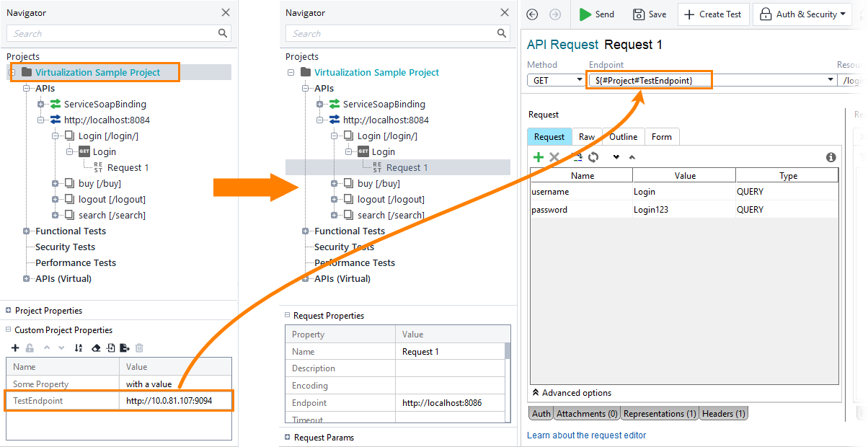The height and width of the screenshot is (447, 868).
Task: Sort the custom project properties
Action: click(79, 348)
